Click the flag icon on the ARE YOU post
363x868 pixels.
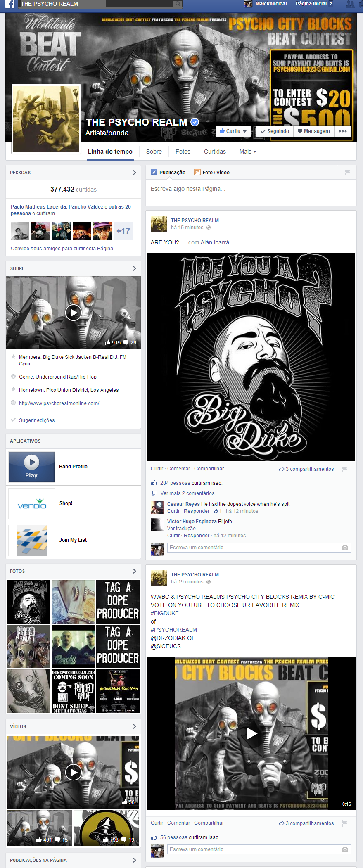point(345,469)
